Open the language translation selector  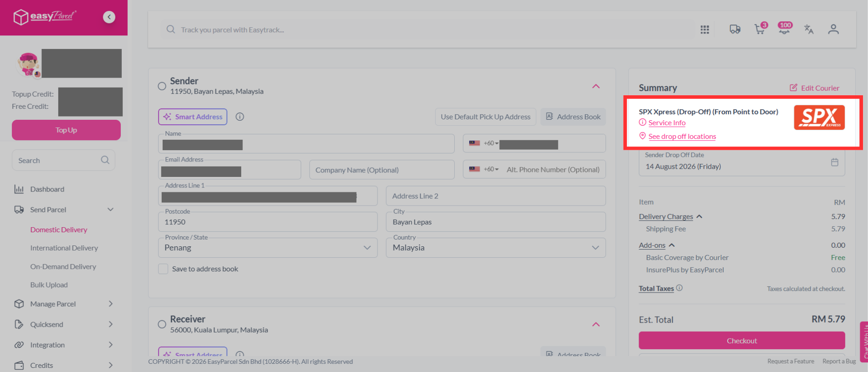click(808, 29)
